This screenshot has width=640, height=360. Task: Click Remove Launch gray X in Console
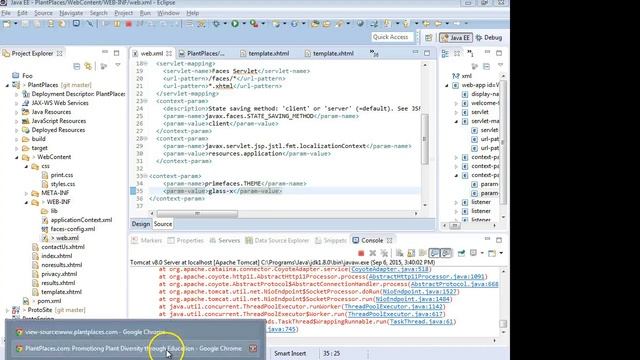(x=372, y=253)
